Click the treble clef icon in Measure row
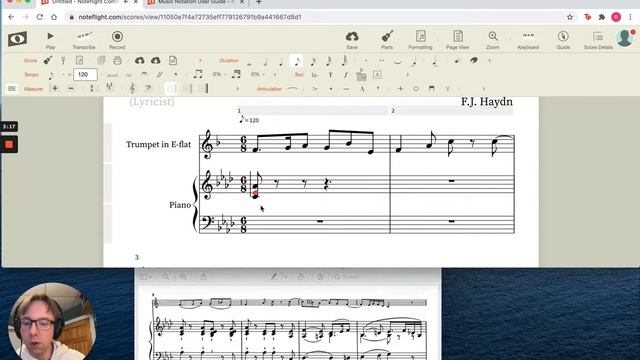The width and height of the screenshot is (640, 360). [x=132, y=88]
